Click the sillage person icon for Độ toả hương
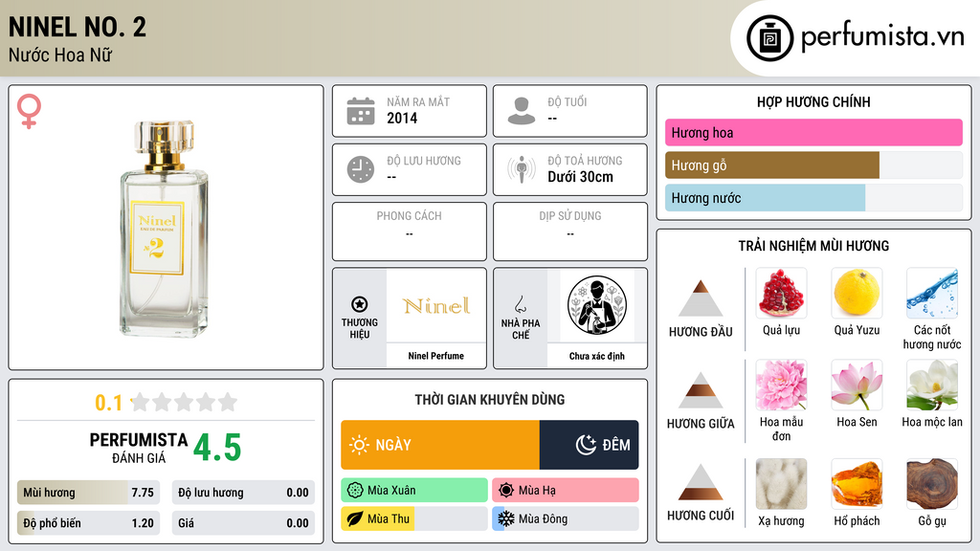 point(522,169)
